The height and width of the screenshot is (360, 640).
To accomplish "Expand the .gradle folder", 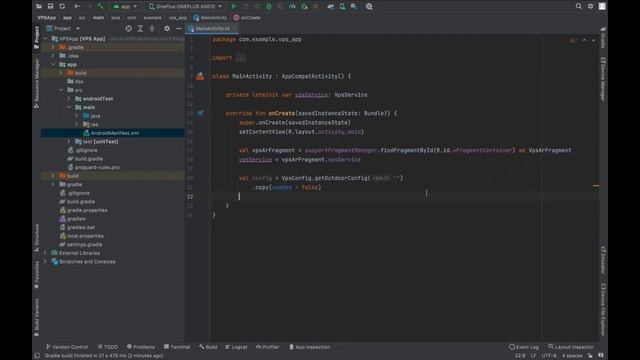I will (53, 47).
